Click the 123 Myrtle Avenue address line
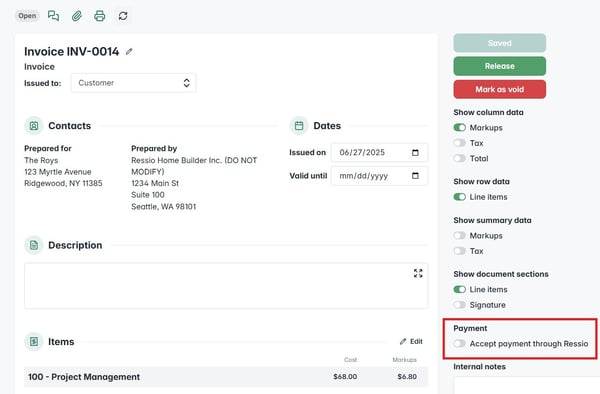 click(58, 172)
